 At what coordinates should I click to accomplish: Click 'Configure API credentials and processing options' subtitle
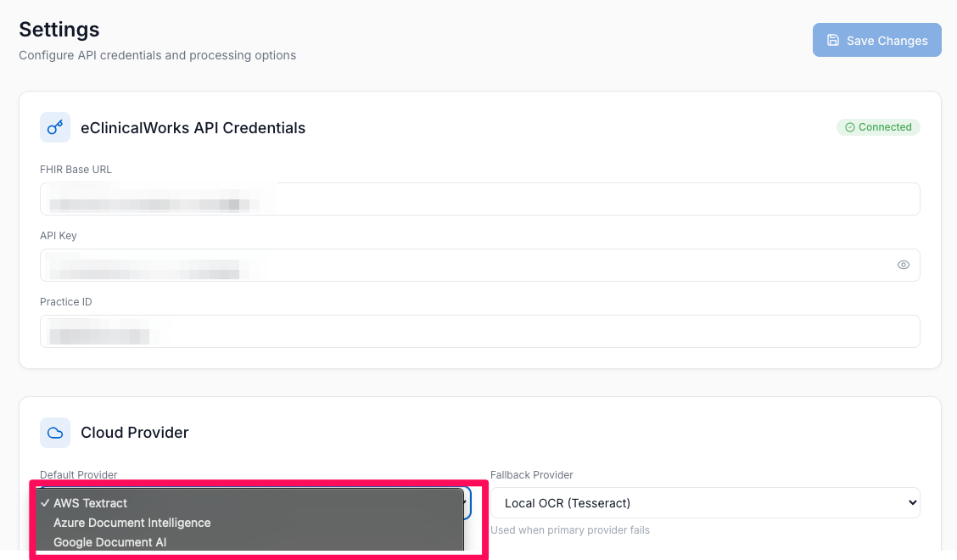click(x=158, y=55)
